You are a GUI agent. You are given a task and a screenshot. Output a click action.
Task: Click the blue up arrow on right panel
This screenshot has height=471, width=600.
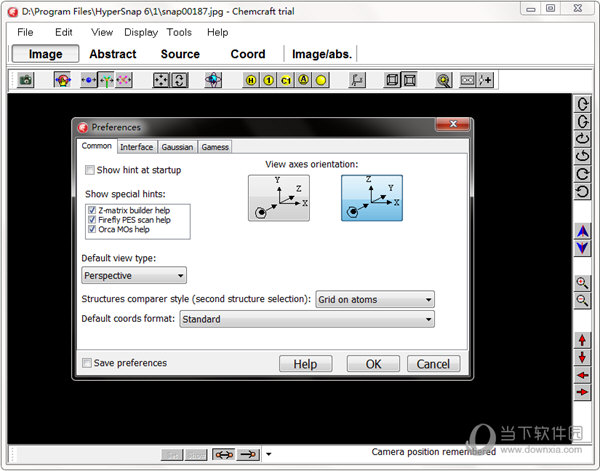582,231
